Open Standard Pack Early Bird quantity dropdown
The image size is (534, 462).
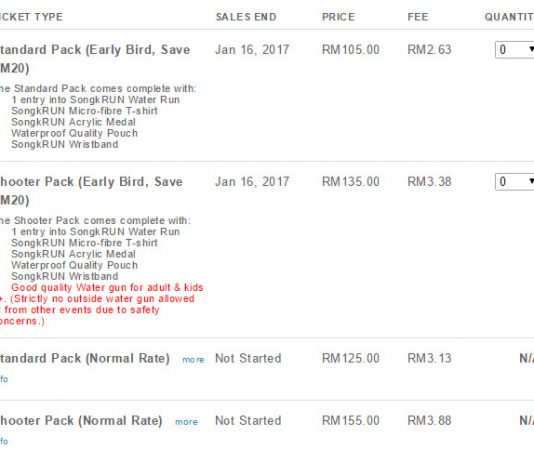point(515,50)
